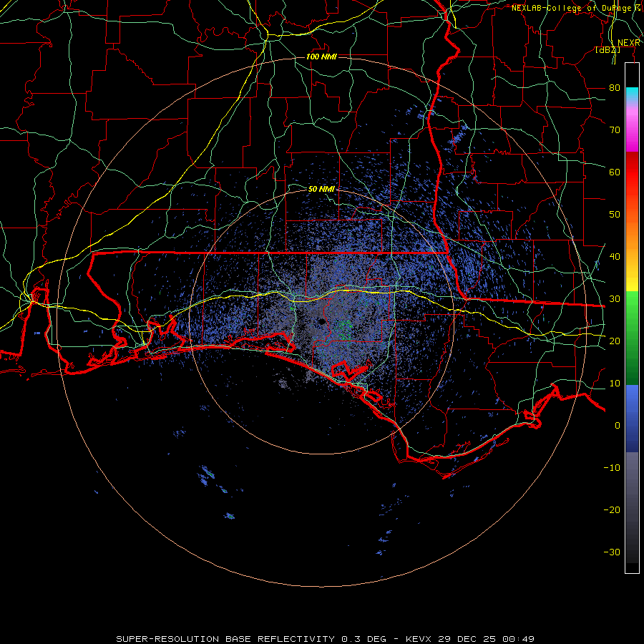Click the 20 value on the dBZ scale

tap(615, 341)
